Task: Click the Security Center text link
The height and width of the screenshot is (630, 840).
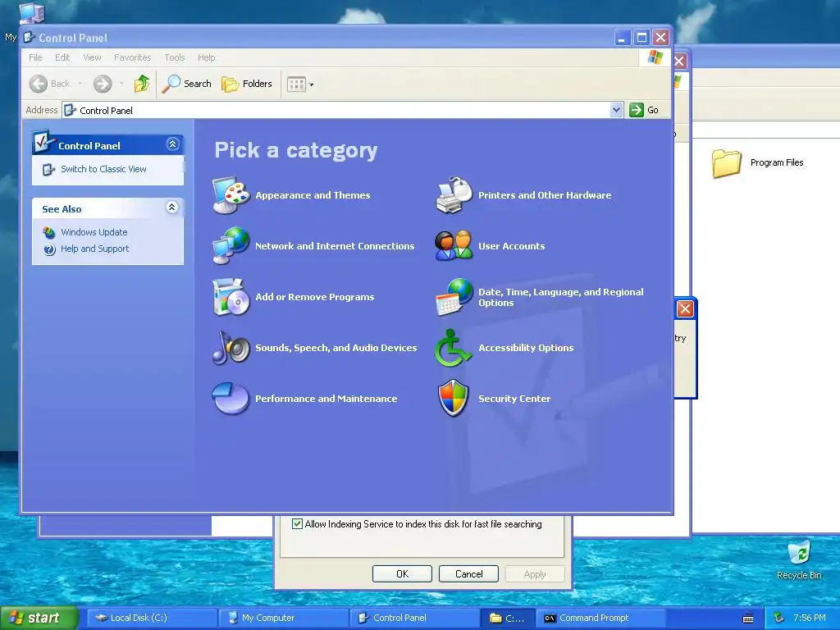Action: 514,399
